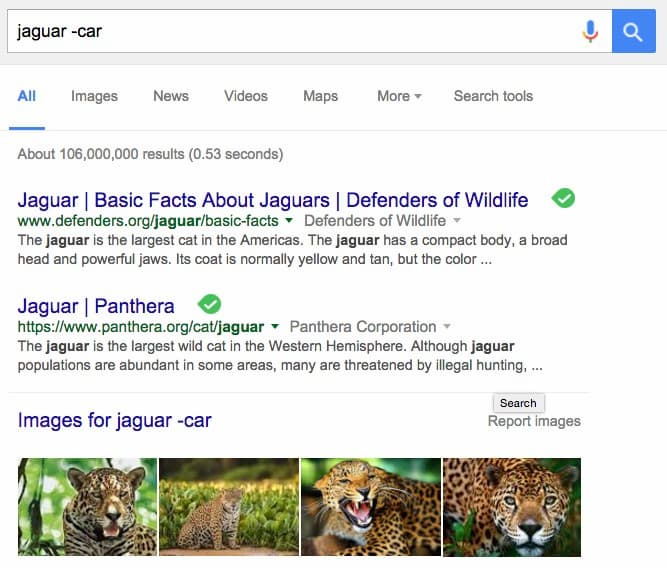This screenshot has width=667, height=568.
Task: Switch to the News tab
Action: (x=171, y=96)
